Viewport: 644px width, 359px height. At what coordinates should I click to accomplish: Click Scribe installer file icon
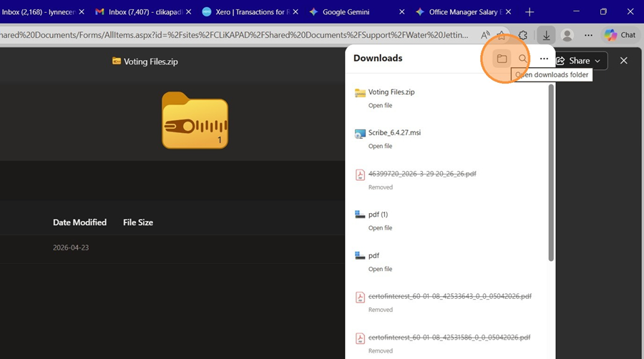pos(360,134)
